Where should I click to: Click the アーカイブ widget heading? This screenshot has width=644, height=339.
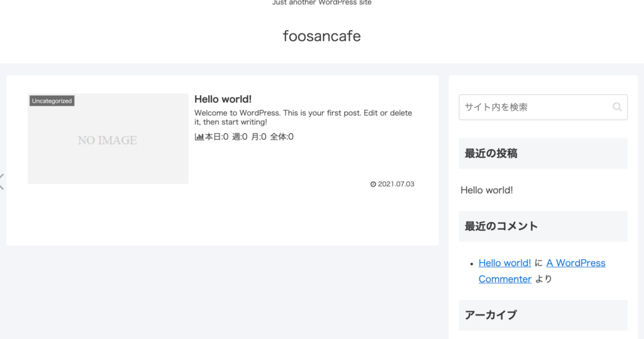pyautogui.click(x=491, y=314)
